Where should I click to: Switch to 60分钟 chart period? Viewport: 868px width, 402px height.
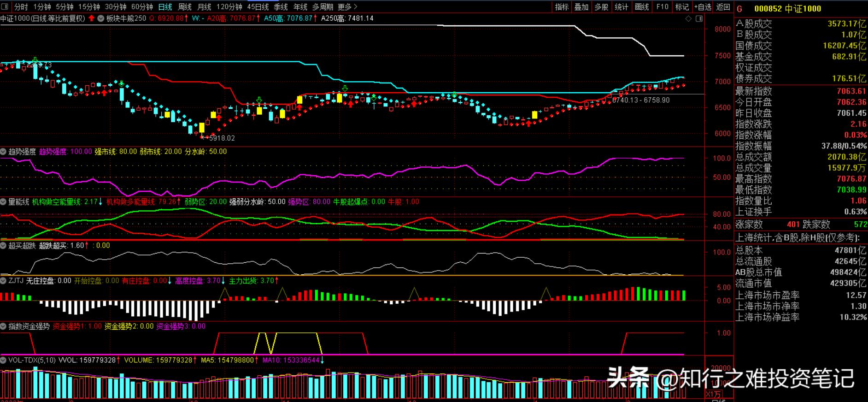142,7
